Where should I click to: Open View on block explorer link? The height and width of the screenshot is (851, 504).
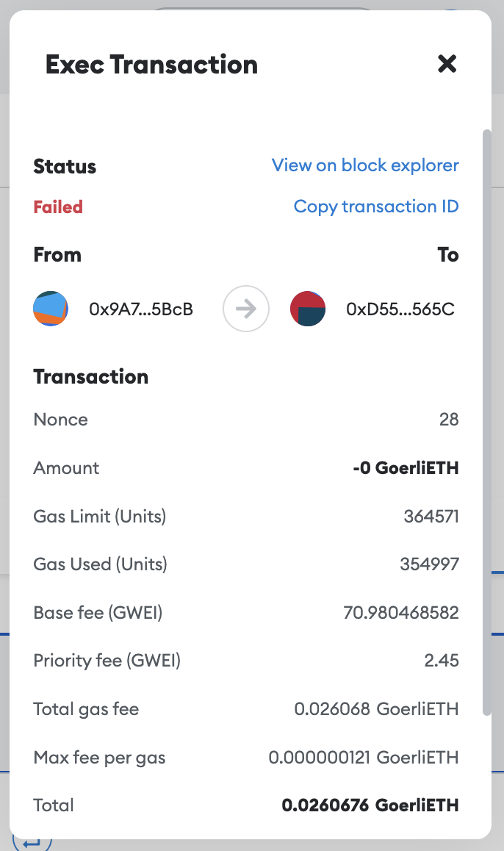click(x=365, y=165)
